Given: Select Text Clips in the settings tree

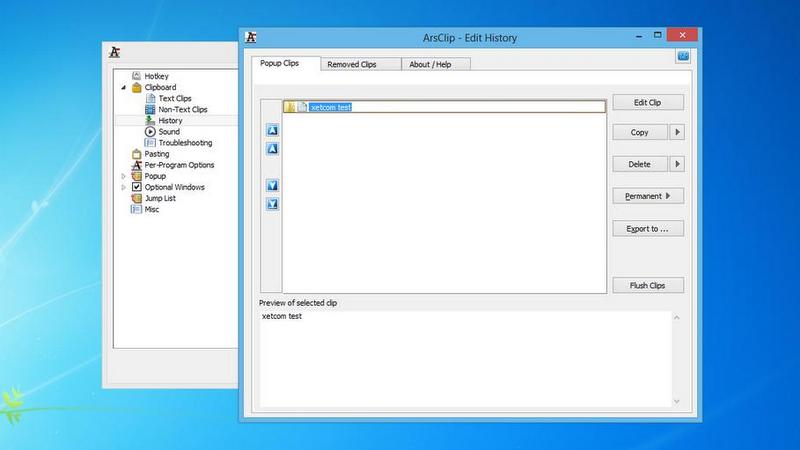Looking at the screenshot, I should click(175, 98).
